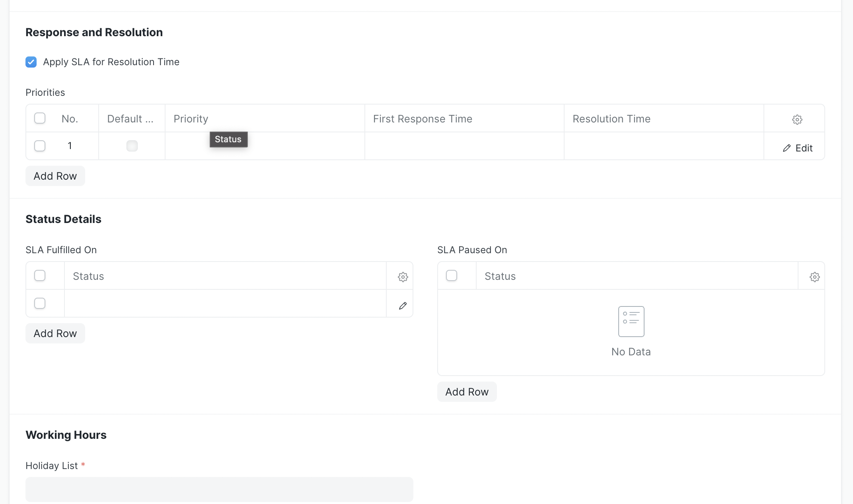Image resolution: width=853 pixels, height=504 pixels.
Task: Add Row under SLA Fulfilled On
Action: 55,333
